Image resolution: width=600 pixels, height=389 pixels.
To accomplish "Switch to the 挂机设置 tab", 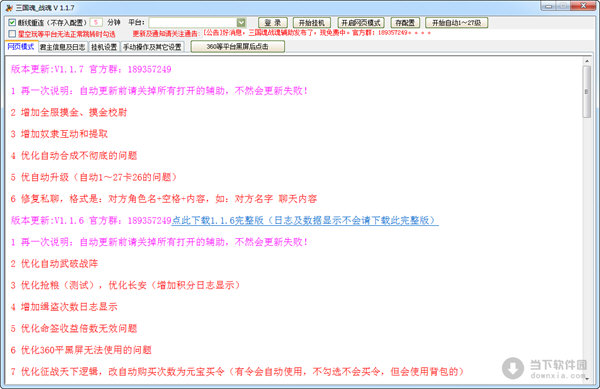I will pos(104,47).
